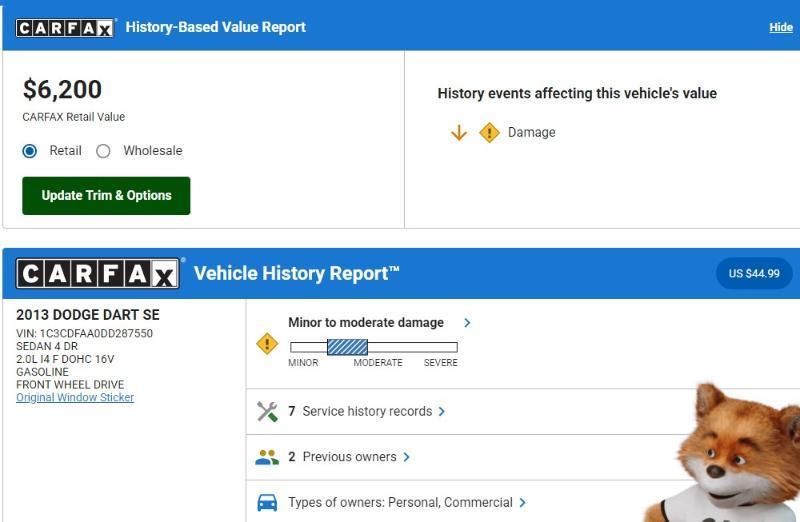
Task: Expand the Previous owners chevron
Action: 406,457
